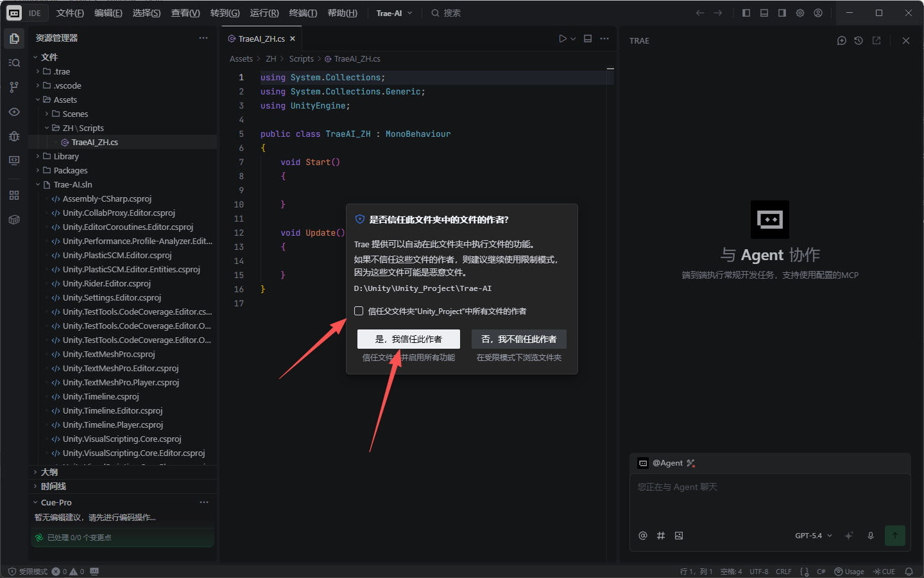Click Usage in the status bar

tap(849, 572)
